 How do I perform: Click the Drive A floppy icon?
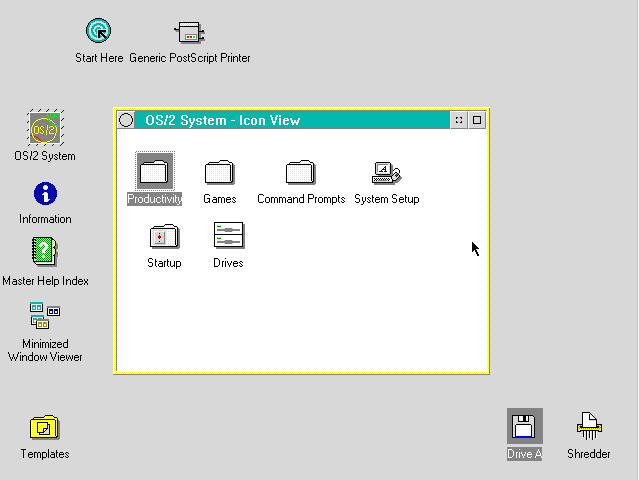(x=524, y=426)
